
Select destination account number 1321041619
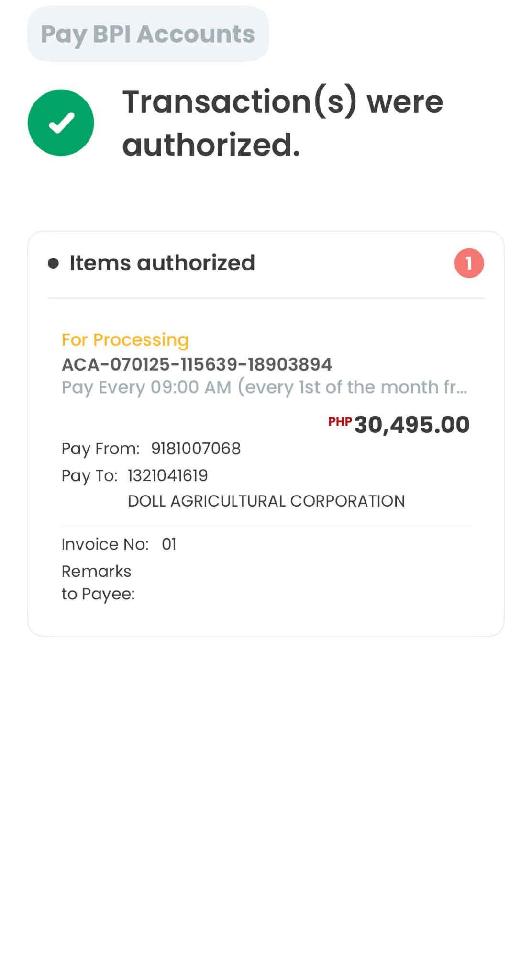[167, 475]
